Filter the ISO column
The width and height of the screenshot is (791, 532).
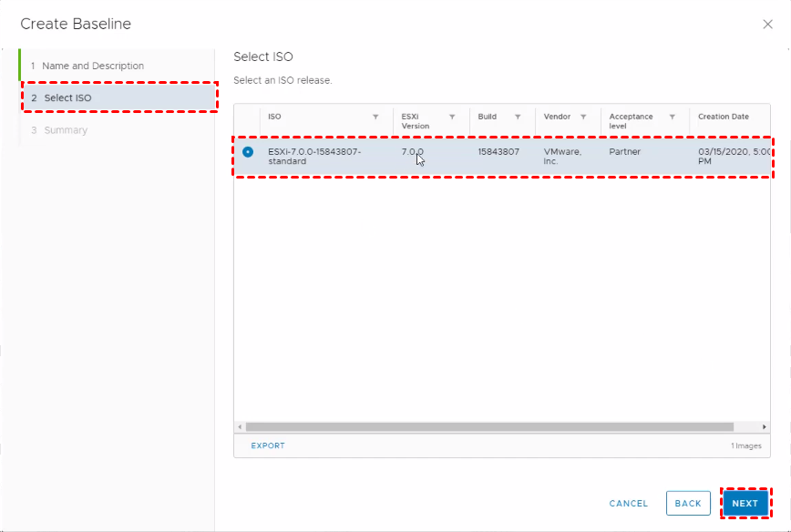tap(375, 117)
